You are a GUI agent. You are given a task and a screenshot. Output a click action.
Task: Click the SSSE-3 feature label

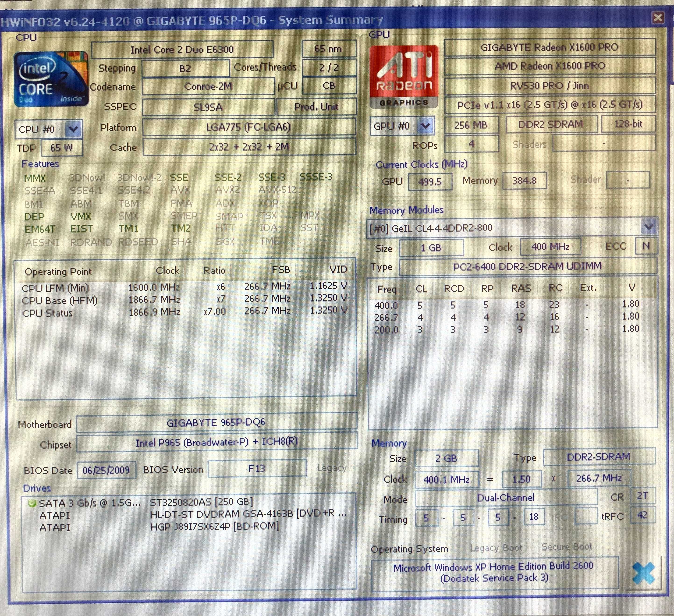[316, 177]
